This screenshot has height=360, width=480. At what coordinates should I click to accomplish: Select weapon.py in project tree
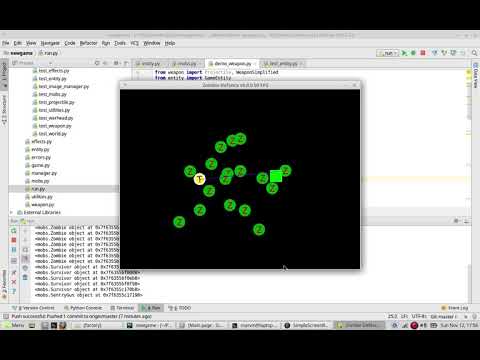(39, 204)
